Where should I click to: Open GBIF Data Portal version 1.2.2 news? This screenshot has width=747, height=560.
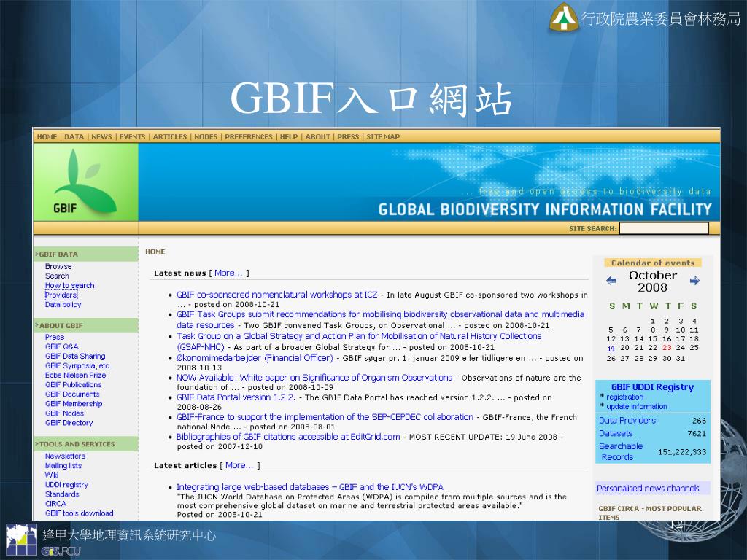pyautogui.click(x=236, y=397)
